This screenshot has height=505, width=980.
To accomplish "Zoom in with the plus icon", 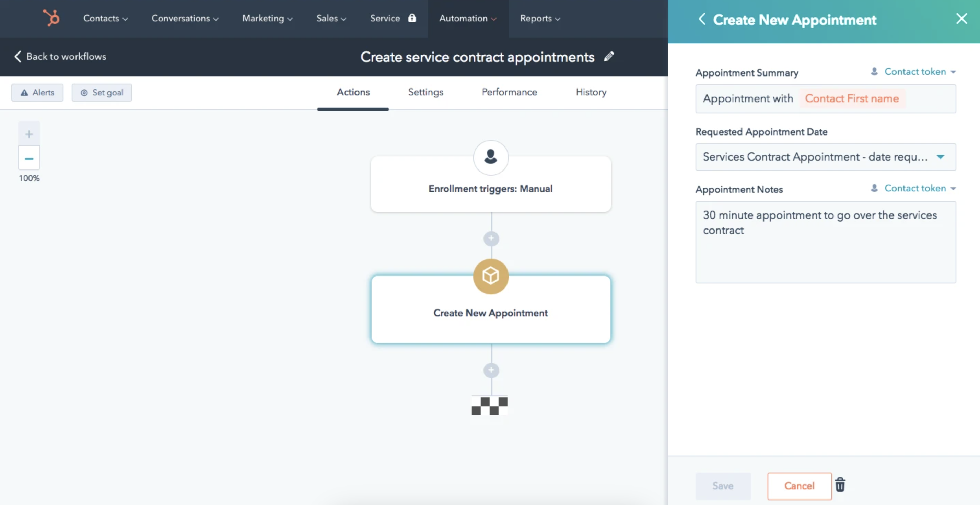I will (28, 134).
